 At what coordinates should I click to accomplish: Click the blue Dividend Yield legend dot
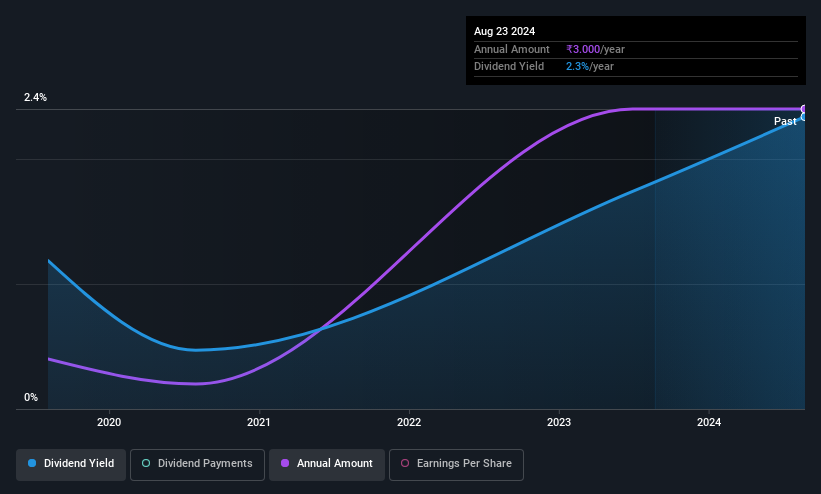point(32,463)
